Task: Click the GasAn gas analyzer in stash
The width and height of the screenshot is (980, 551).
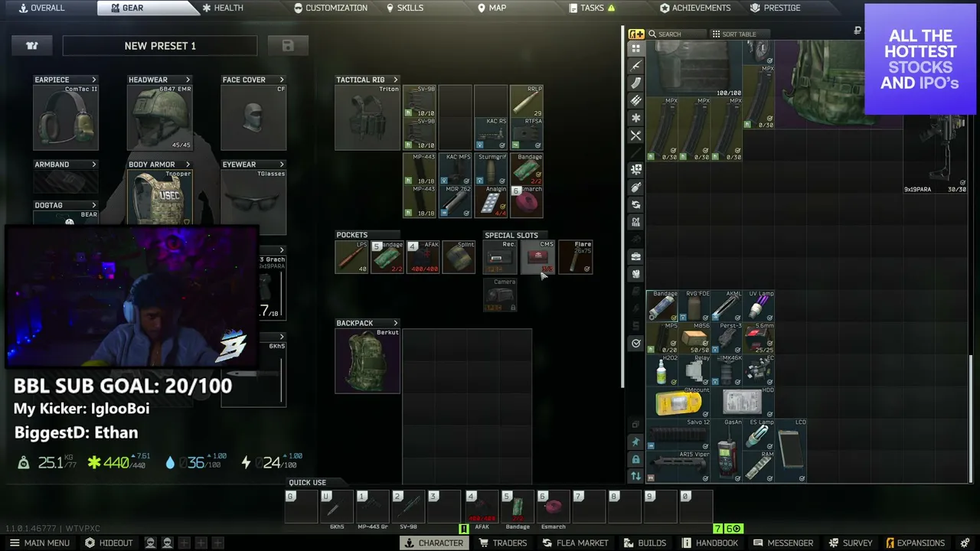Action: (x=726, y=451)
